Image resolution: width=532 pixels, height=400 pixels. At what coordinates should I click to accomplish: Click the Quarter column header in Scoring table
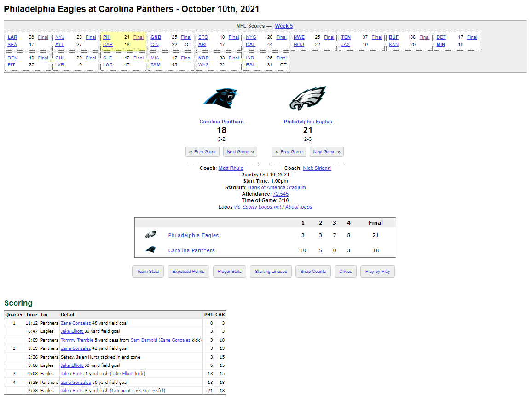coord(14,314)
